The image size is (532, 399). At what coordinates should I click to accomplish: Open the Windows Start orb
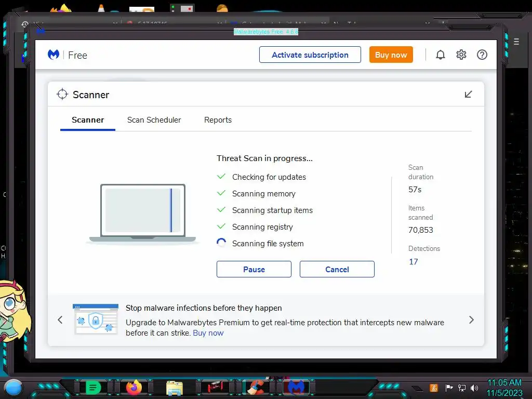tap(14, 387)
